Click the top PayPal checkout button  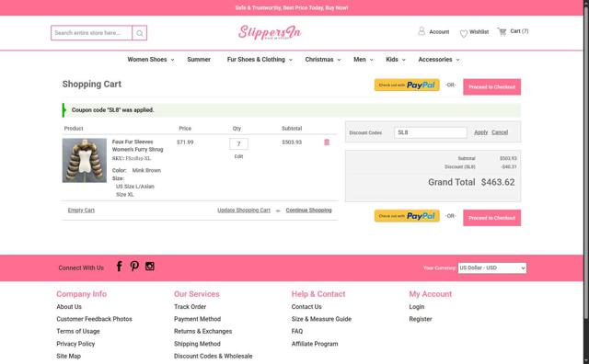407,85
